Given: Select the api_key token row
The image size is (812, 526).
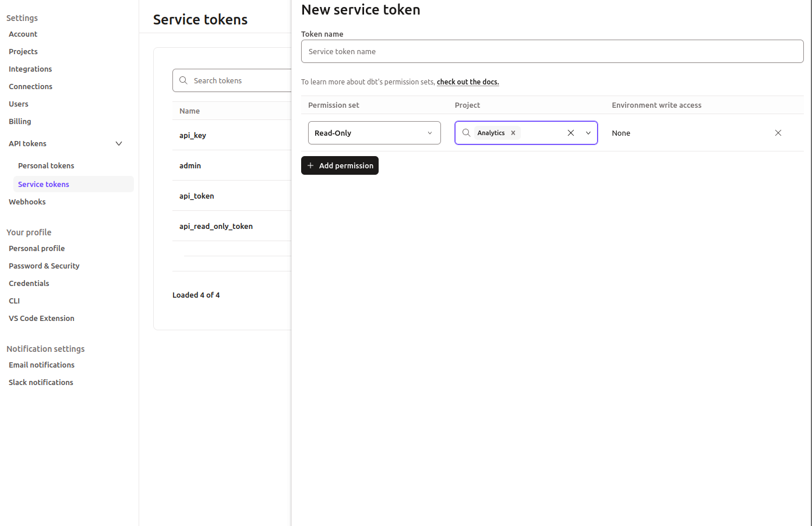Looking at the screenshot, I should [192, 135].
